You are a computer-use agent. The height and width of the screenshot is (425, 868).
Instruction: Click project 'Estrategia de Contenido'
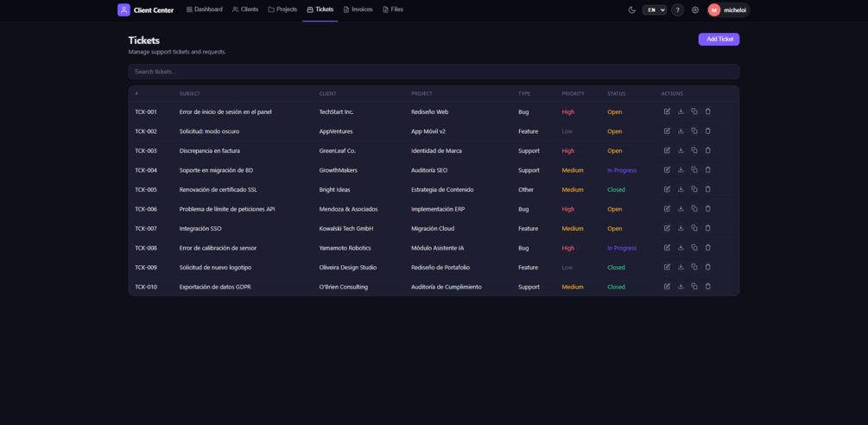[x=442, y=189]
